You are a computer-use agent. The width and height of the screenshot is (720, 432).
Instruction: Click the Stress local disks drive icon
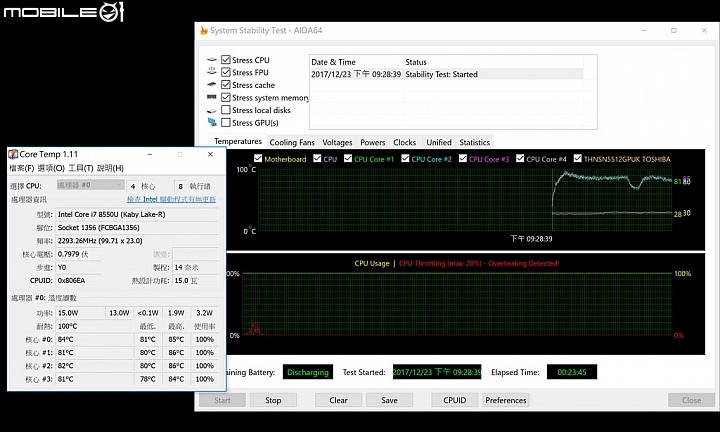212,111
